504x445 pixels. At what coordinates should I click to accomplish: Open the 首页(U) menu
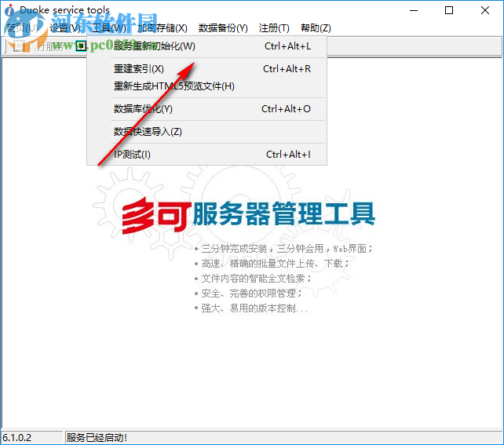coord(22,28)
